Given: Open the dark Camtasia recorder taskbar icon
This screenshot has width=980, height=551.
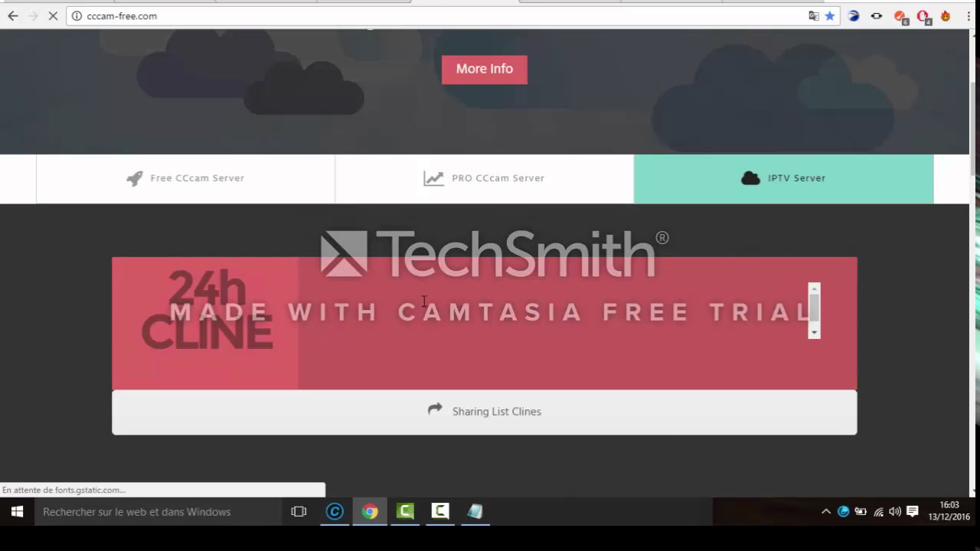Looking at the screenshot, I should pos(440,511).
